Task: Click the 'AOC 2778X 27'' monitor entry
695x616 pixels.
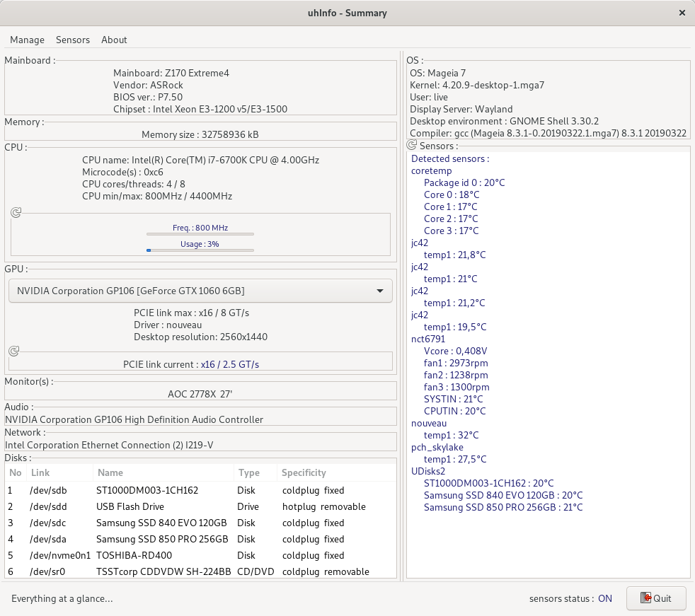Action: click(200, 394)
